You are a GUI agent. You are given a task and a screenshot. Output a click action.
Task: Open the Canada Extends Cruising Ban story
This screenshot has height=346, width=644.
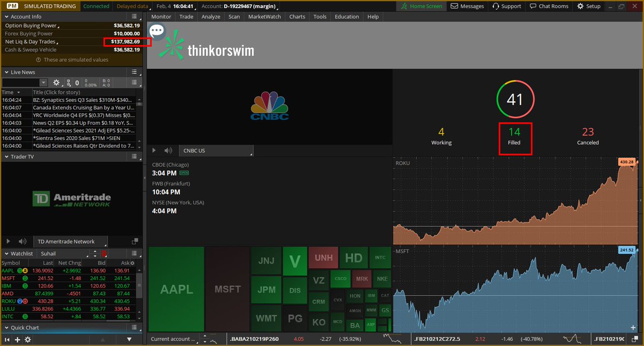(83, 107)
